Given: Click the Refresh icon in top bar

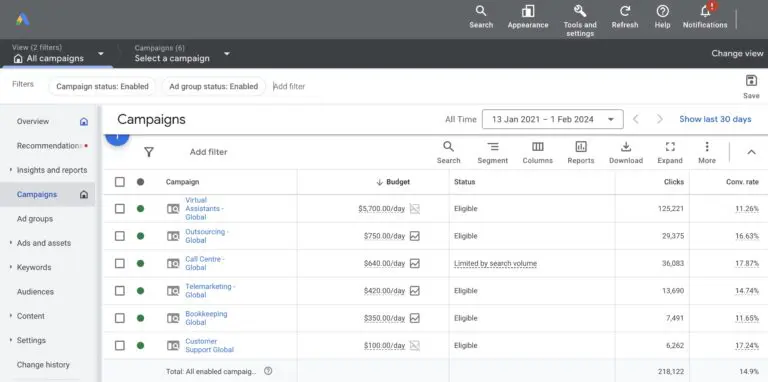Looking at the screenshot, I should (624, 11).
